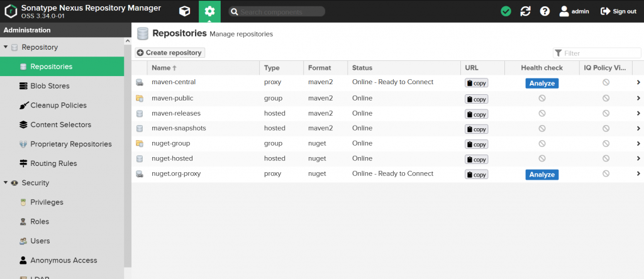
Task: Copy the URL for nuget-hosted
Action: click(477, 160)
